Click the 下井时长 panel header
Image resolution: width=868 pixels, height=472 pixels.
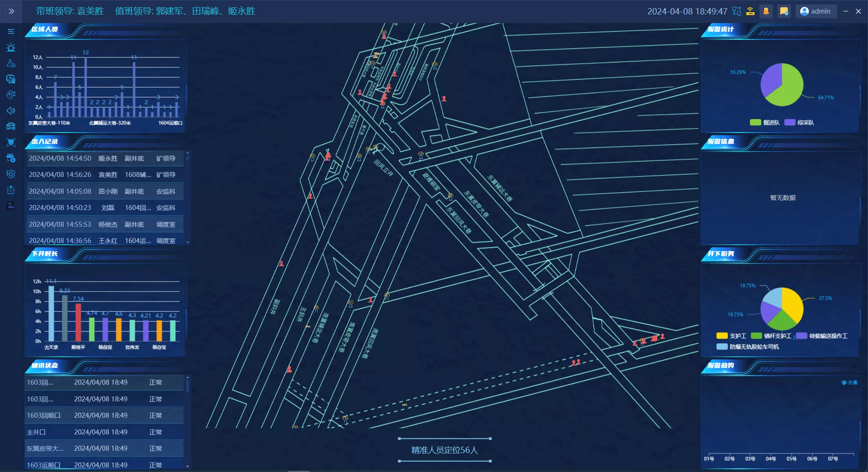45,253
